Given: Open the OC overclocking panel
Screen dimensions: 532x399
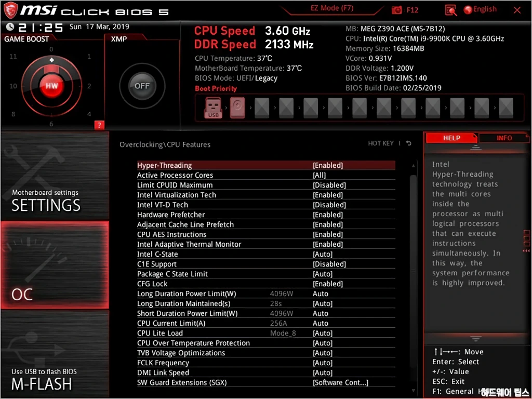Looking at the screenshot, I should point(55,265).
